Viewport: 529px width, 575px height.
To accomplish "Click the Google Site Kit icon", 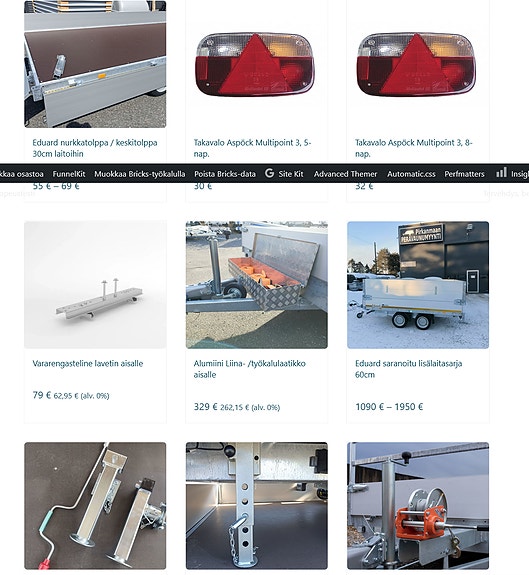I will tap(269, 173).
